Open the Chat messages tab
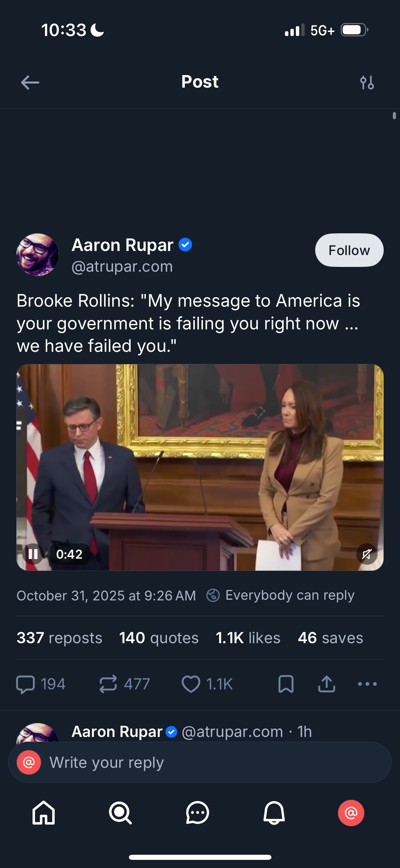 (x=197, y=813)
